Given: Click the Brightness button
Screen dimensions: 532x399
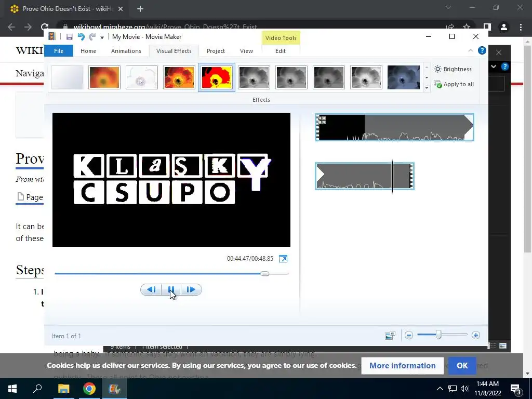Looking at the screenshot, I should pyautogui.click(x=453, y=69).
